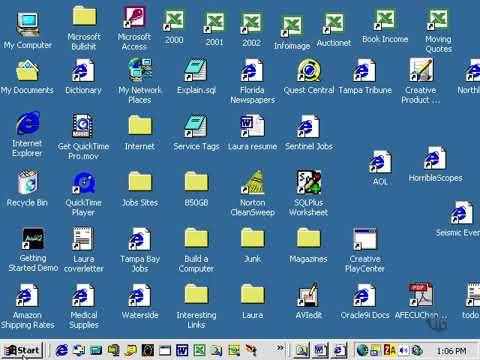Launch Internet Explorer from Quick Launch bar
480x360 pixels.
click(x=62, y=350)
